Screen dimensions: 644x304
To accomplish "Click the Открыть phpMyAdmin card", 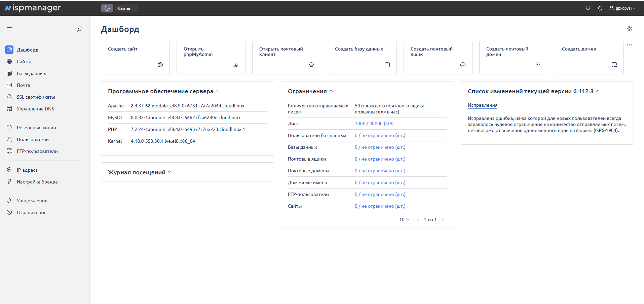I will pyautogui.click(x=211, y=58).
